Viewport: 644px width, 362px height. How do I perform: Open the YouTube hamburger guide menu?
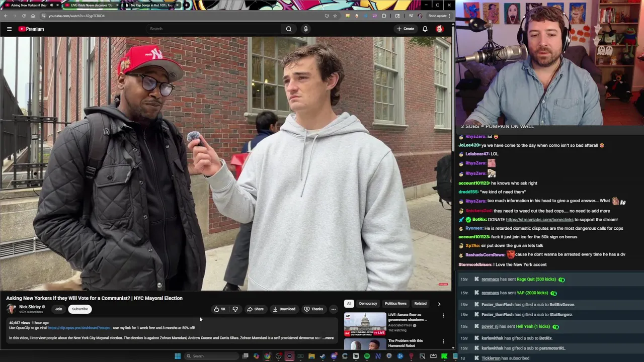[x=9, y=29]
